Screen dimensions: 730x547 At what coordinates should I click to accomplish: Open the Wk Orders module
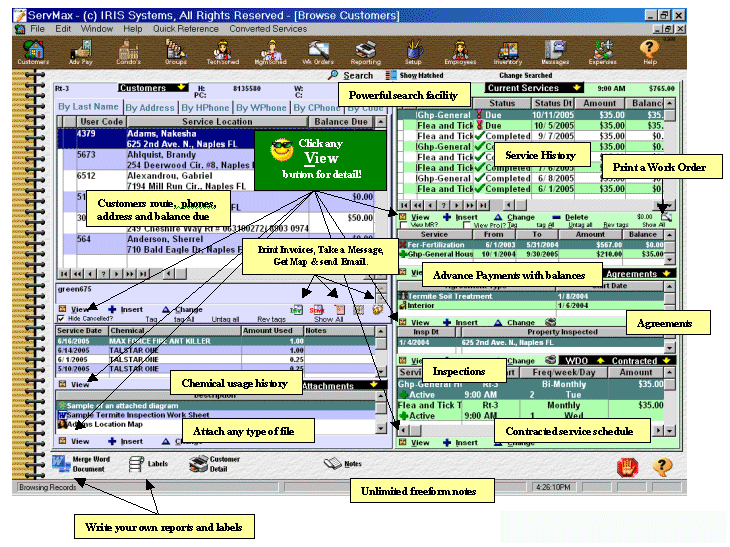pos(320,51)
